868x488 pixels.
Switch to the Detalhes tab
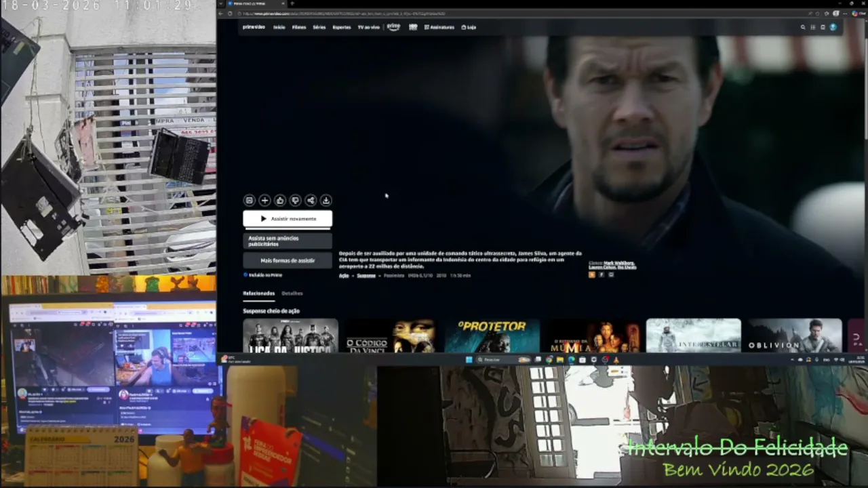coord(292,293)
